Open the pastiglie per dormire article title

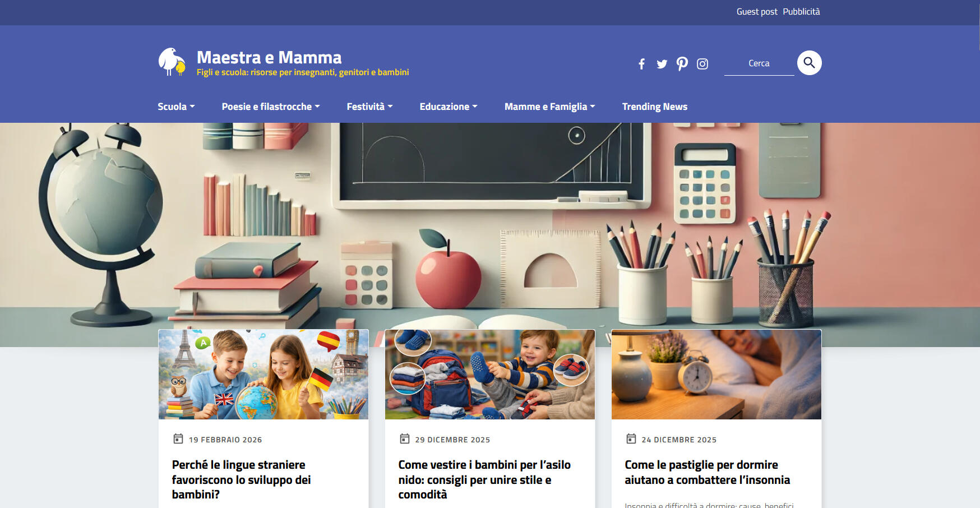tap(708, 472)
